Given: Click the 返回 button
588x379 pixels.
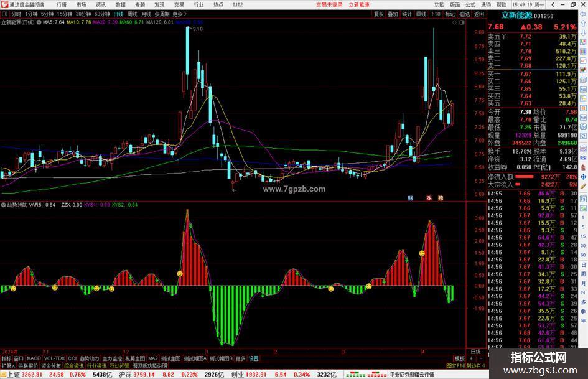Looking at the screenshot, I should click(x=479, y=14).
